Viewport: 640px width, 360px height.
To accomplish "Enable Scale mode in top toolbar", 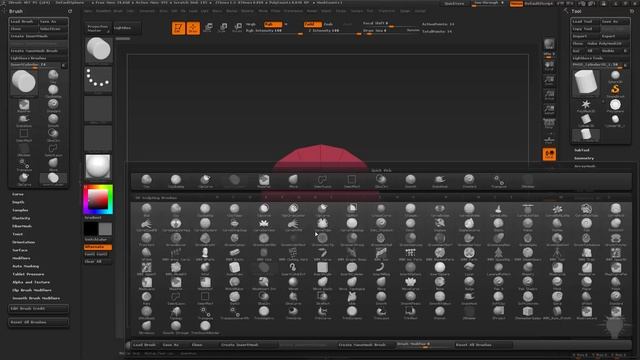I will pos(222,28).
